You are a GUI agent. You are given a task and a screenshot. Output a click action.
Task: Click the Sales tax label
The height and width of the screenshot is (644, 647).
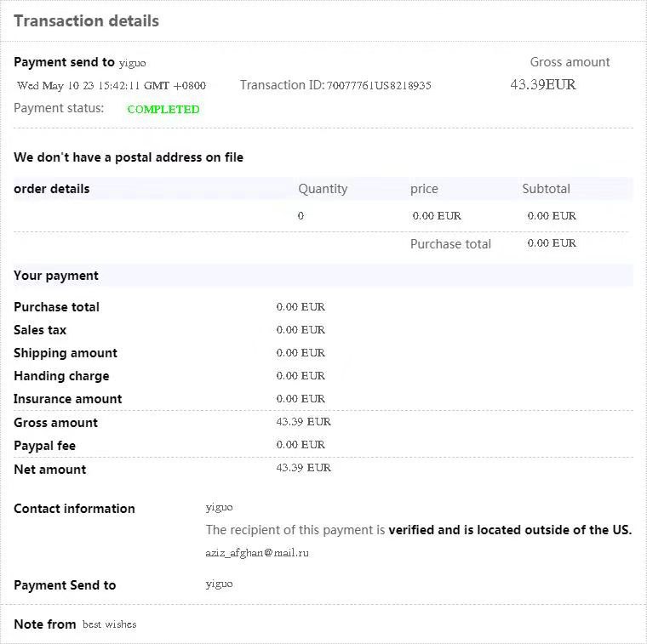coord(40,330)
